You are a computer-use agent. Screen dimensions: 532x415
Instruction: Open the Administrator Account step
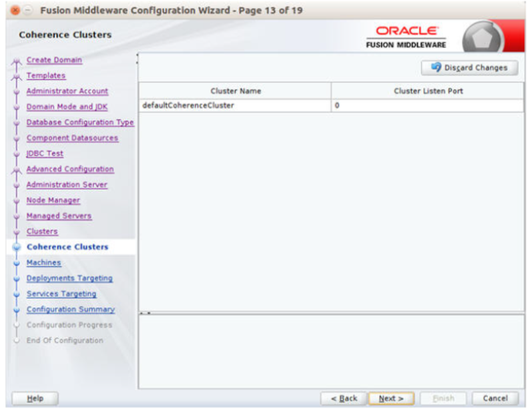[x=67, y=91]
